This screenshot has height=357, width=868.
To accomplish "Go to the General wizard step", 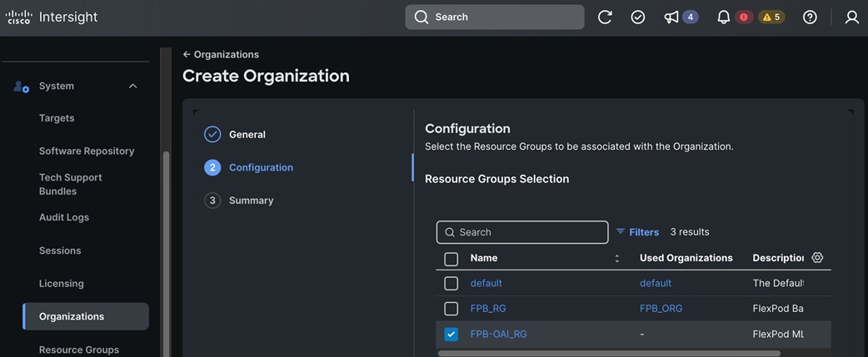I will click(x=247, y=134).
